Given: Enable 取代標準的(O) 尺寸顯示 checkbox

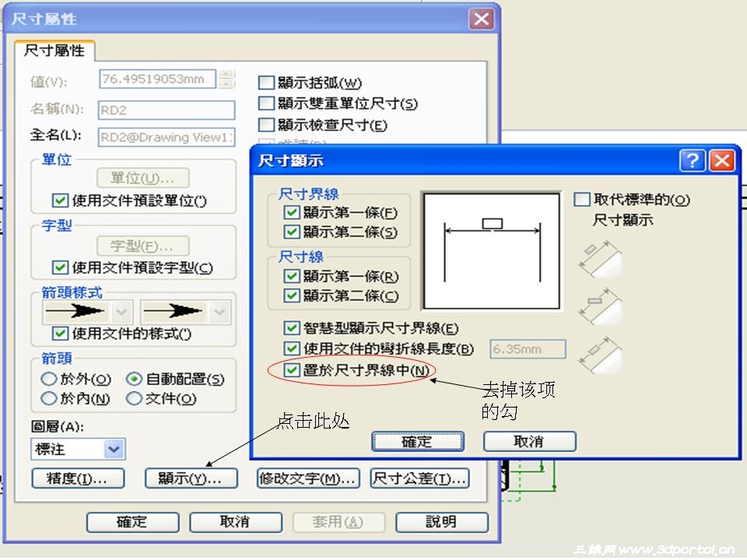Looking at the screenshot, I should coord(582,199).
